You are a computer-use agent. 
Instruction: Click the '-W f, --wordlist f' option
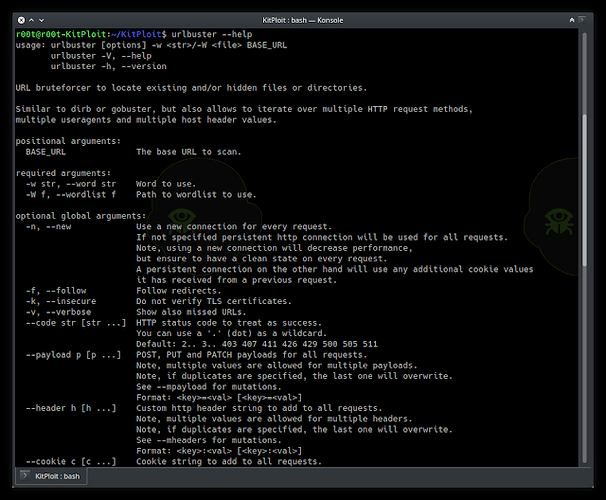pos(71,194)
